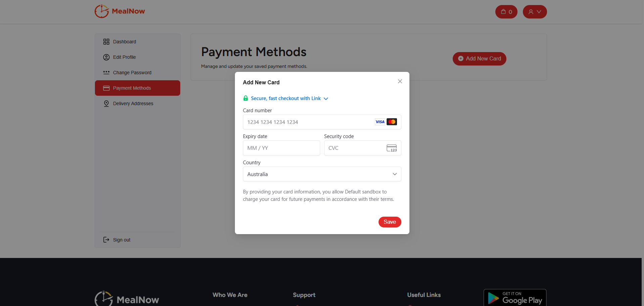
Task: Select Payment Methods in the sidebar
Action: click(132, 88)
